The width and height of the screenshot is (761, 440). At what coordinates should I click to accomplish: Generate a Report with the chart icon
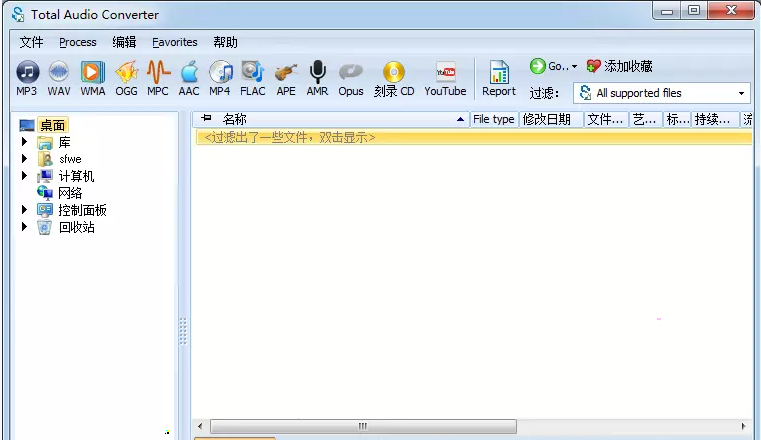point(499,78)
